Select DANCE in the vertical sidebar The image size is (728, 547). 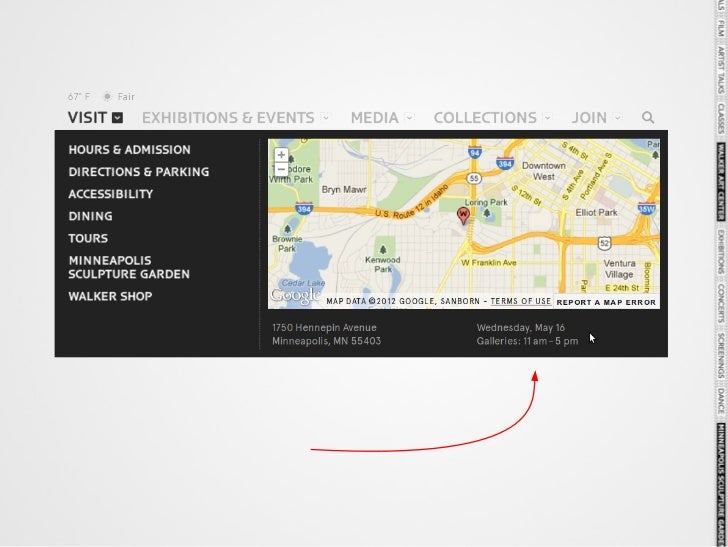coord(721,401)
